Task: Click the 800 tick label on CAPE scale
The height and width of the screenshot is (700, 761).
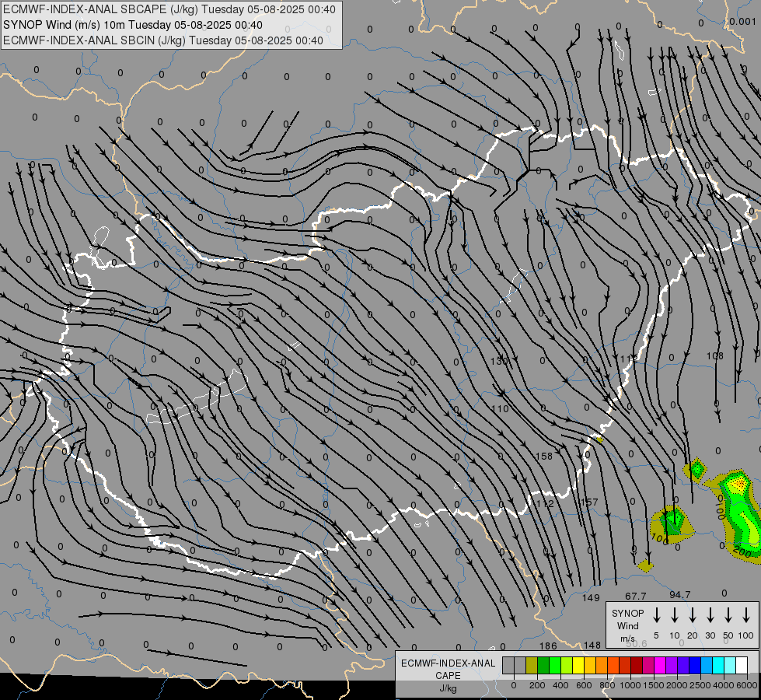Action: 606,685
